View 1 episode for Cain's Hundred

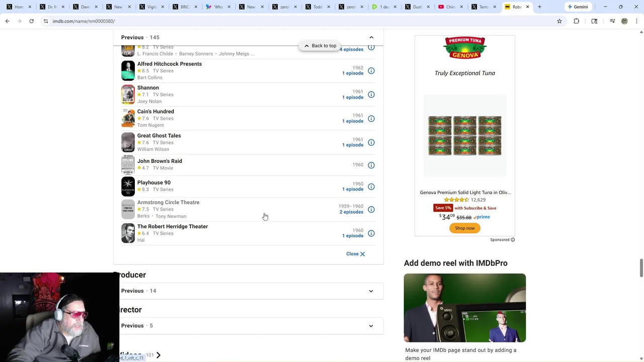pos(353,121)
